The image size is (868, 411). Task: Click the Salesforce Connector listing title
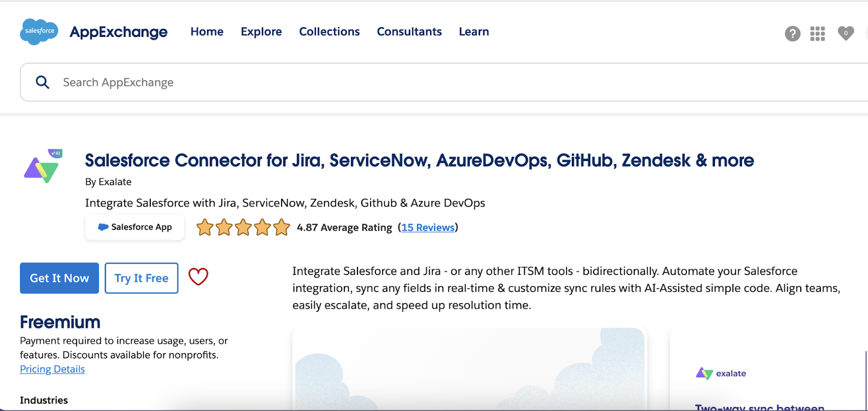[x=419, y=160]
